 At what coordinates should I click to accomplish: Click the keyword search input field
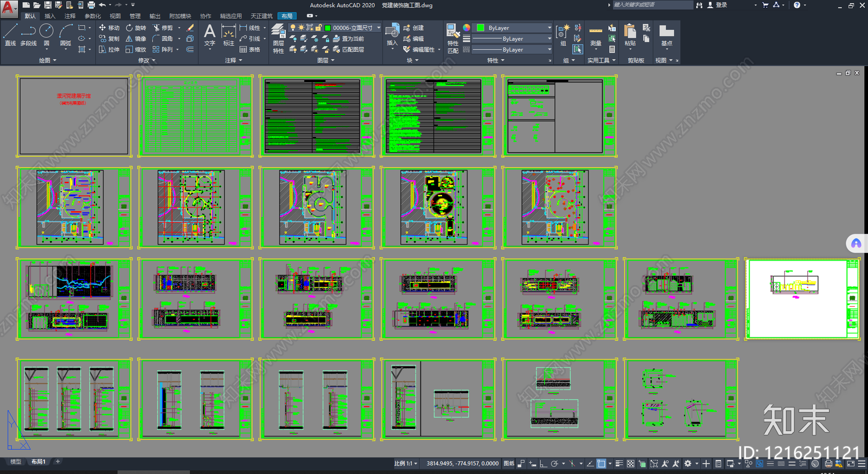653,5
